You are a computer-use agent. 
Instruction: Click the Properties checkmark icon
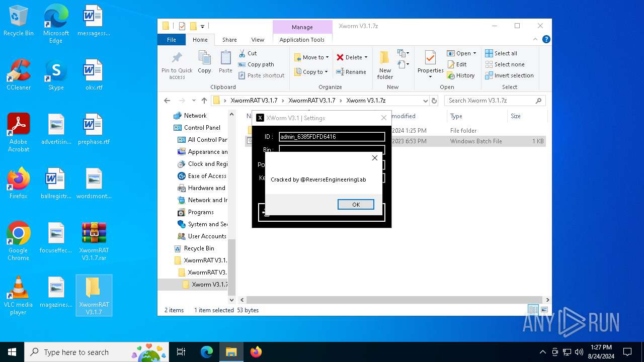(x=430, y=58)
